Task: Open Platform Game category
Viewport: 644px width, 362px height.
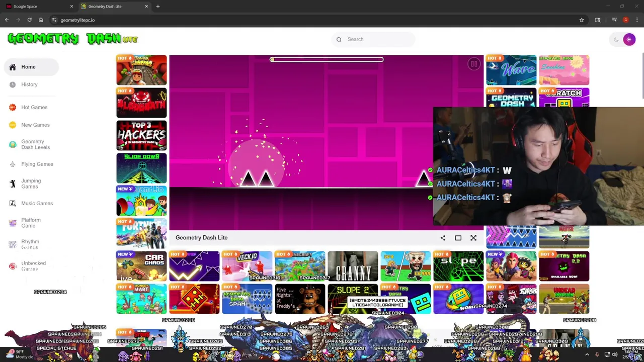Action: 31,223
